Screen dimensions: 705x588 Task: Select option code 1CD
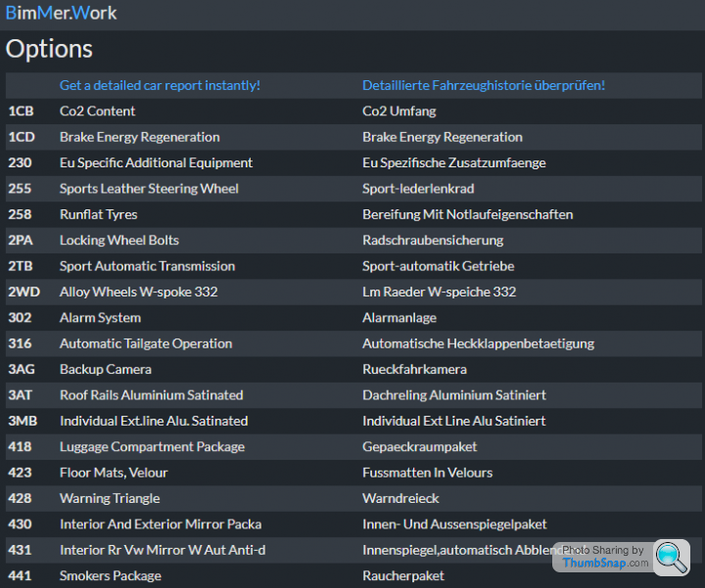(22, 137)
